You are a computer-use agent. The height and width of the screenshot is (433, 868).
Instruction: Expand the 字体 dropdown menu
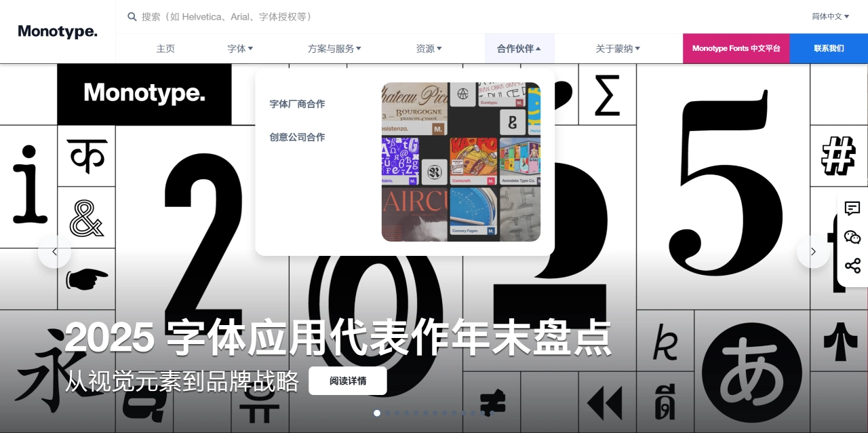[x=240, y=49]
